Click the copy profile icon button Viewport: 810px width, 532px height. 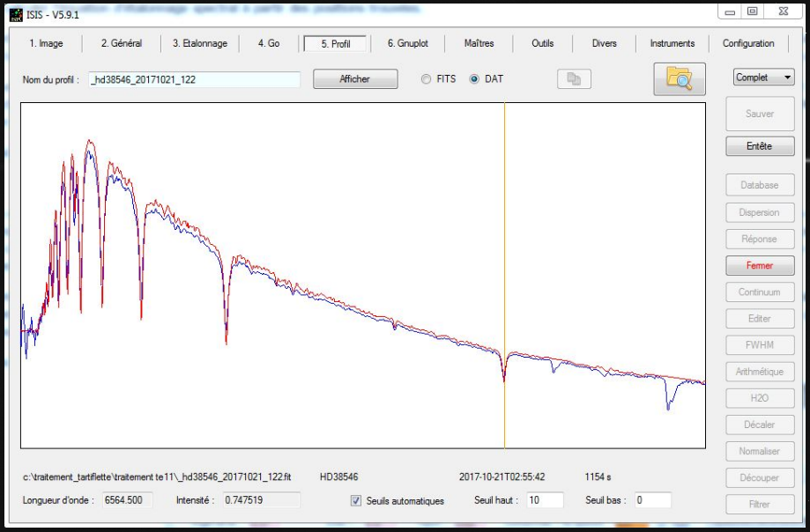[574, 79]
